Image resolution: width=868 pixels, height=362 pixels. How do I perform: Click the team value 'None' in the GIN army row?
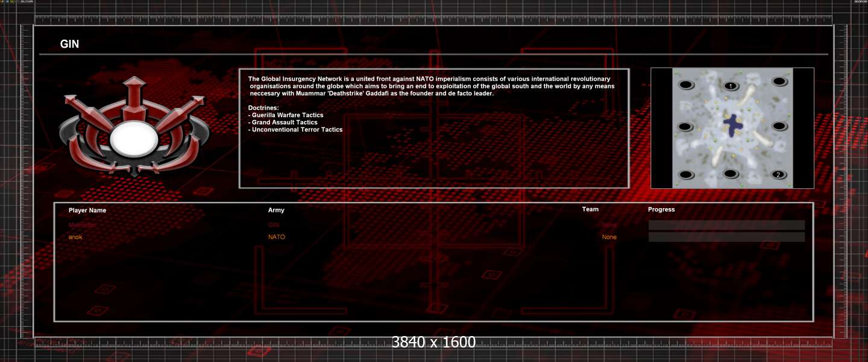pos(609,225)
